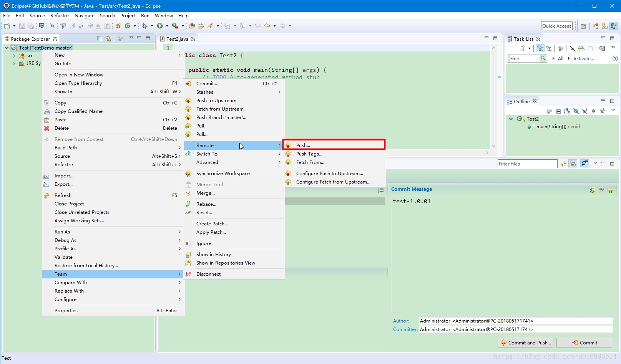Screen dimensions: 621x364
Task: Choose Synchronize Workspace in Team submenu
Action: (x=234, y=174)
